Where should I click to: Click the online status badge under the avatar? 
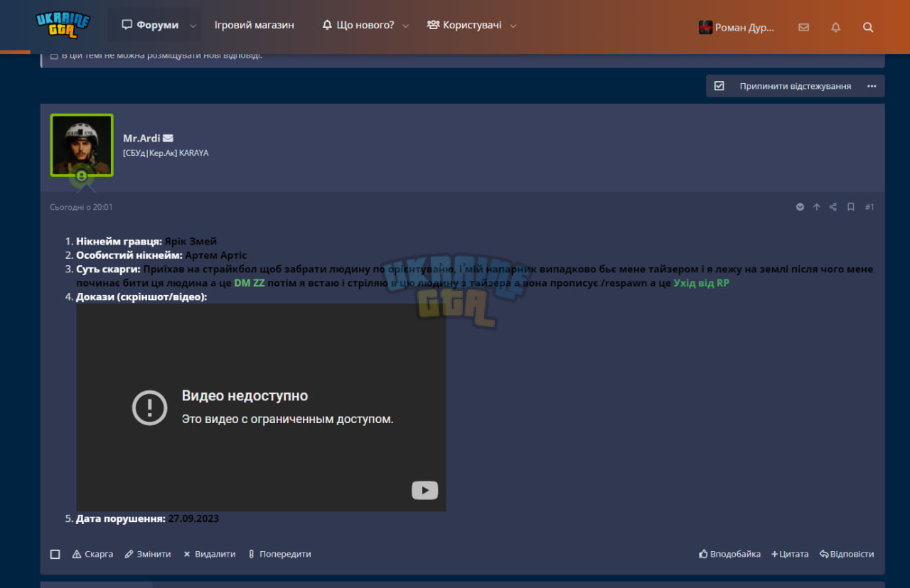[x=82, y=175]
